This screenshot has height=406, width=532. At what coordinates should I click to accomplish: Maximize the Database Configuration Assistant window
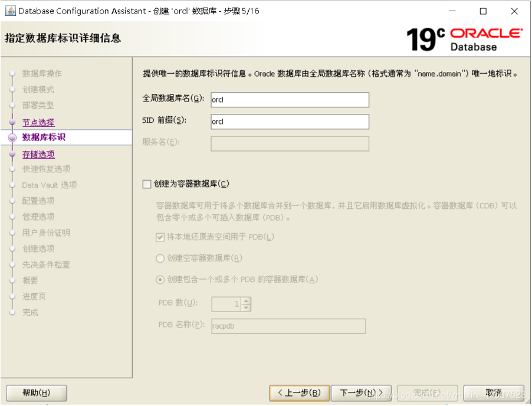[x=483, y=11]
